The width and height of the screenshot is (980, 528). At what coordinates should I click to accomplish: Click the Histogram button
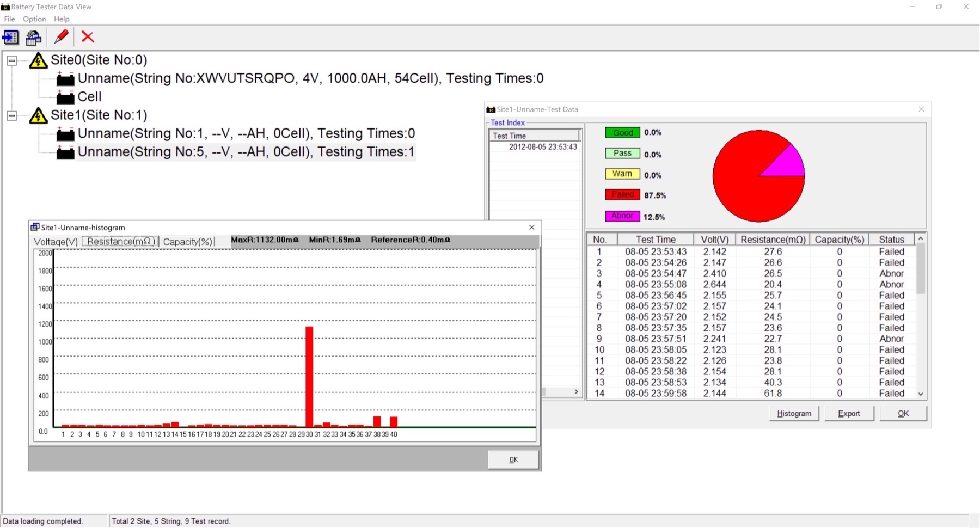click(x=794, y=413)
